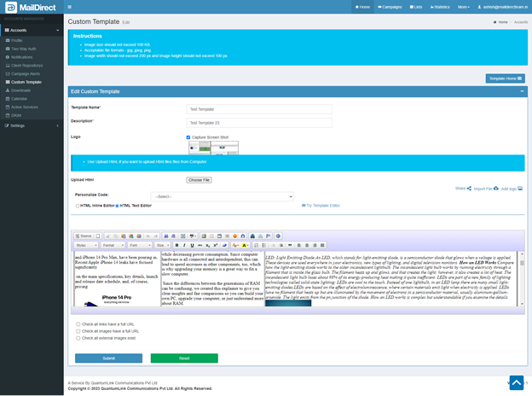Screen dimensions: 532x396
Task: Click the Source button in editor toolbar
Action: [84, 236]
